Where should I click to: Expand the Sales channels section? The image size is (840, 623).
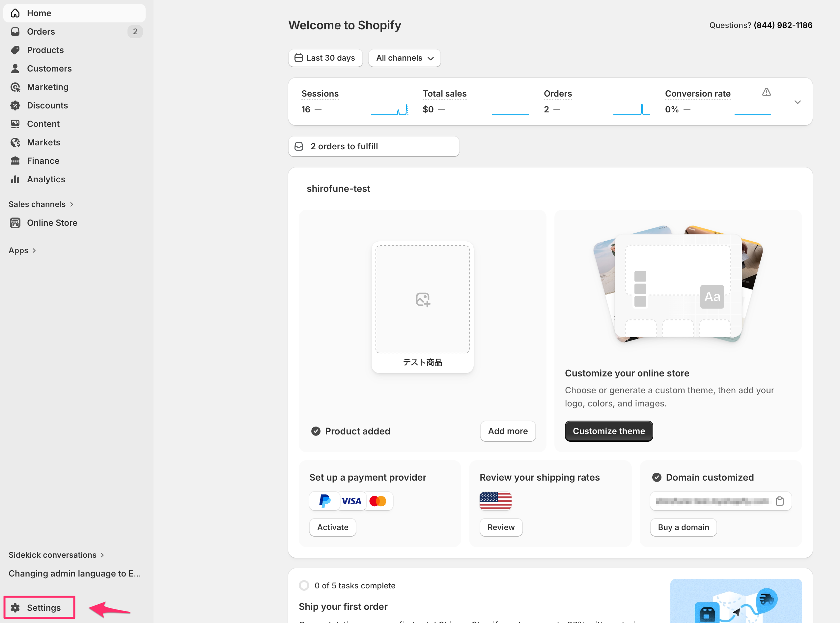41,204
